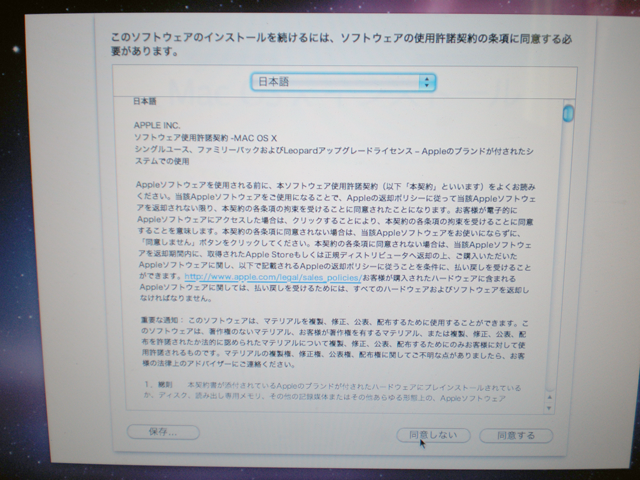640x480 pixels.
Task: Click the license scrollbar thumb
Action: (568, 113)
